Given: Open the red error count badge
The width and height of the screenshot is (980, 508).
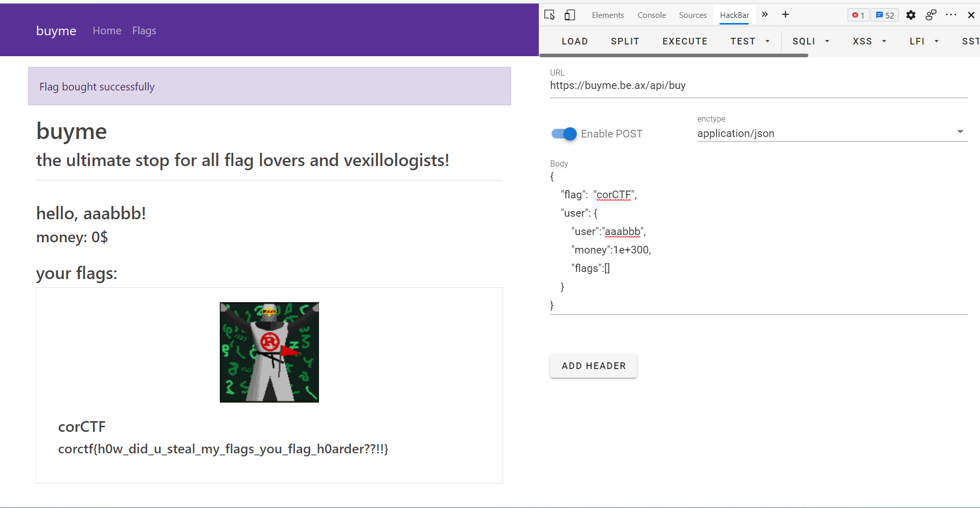Looking at the screenshot, I should [x=858, y=15].
